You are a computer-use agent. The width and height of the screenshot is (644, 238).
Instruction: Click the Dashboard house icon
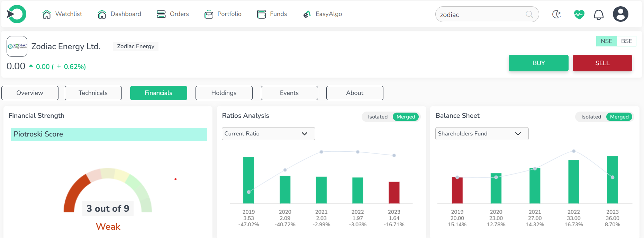pyautogui.click(x=102, y=14)
